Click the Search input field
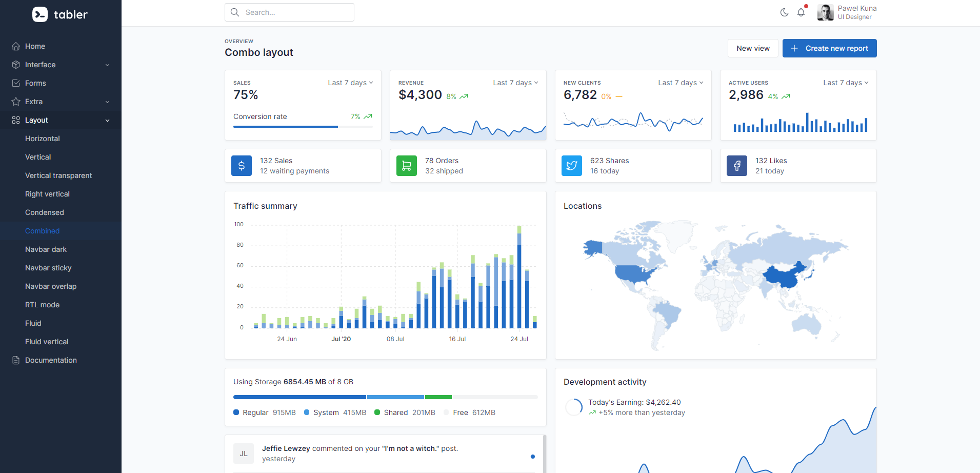980x473 pixels. [289, 12]
